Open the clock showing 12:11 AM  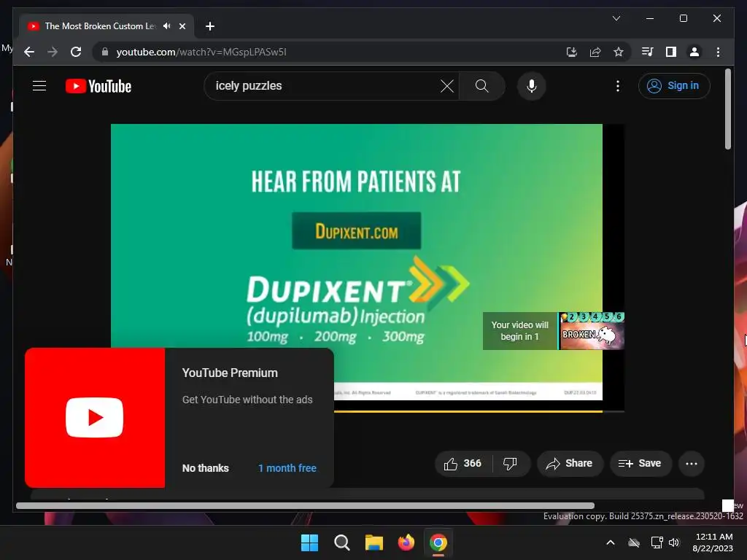[x=713, y=542]
